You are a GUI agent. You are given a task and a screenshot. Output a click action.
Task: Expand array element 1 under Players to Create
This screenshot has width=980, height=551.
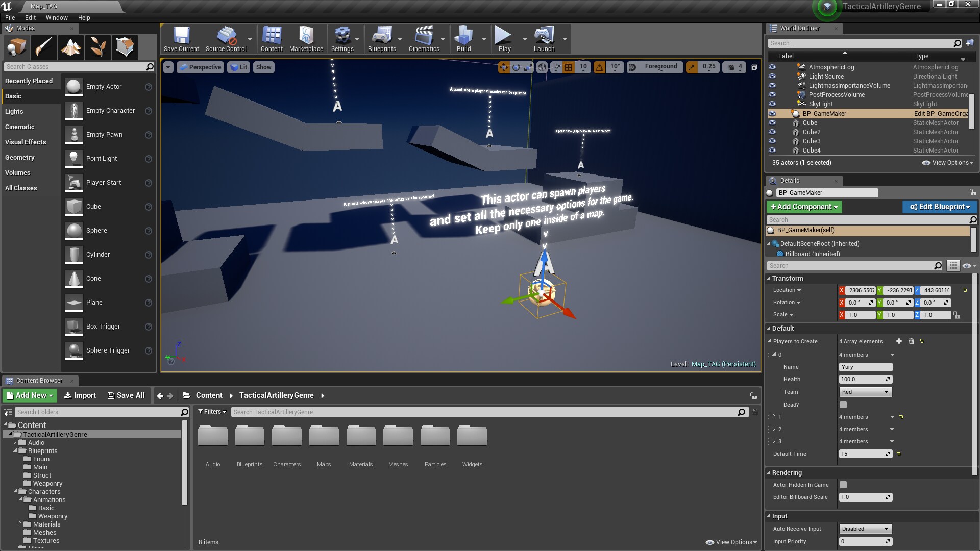point(774,417)
